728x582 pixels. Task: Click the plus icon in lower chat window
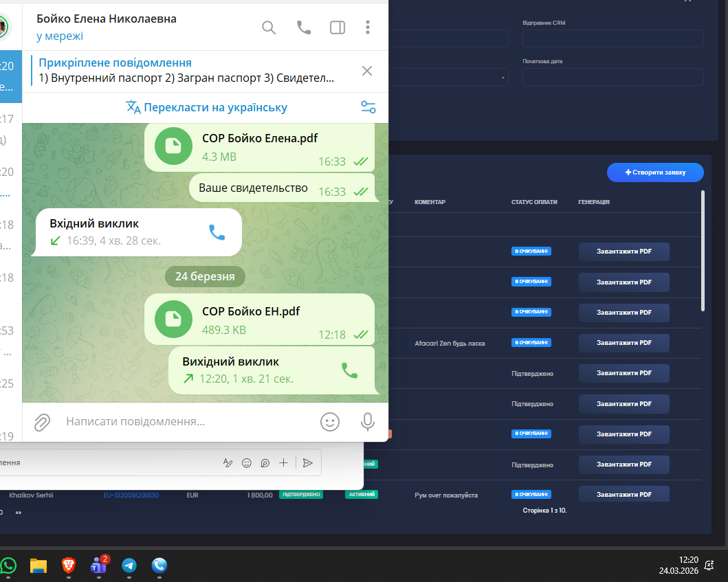pyautogui.click(x=283, y=462)
